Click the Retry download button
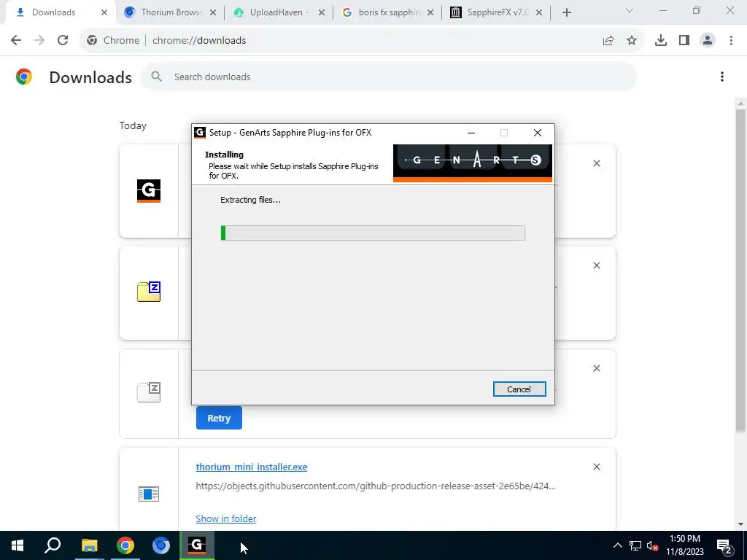 coord(219,418)
